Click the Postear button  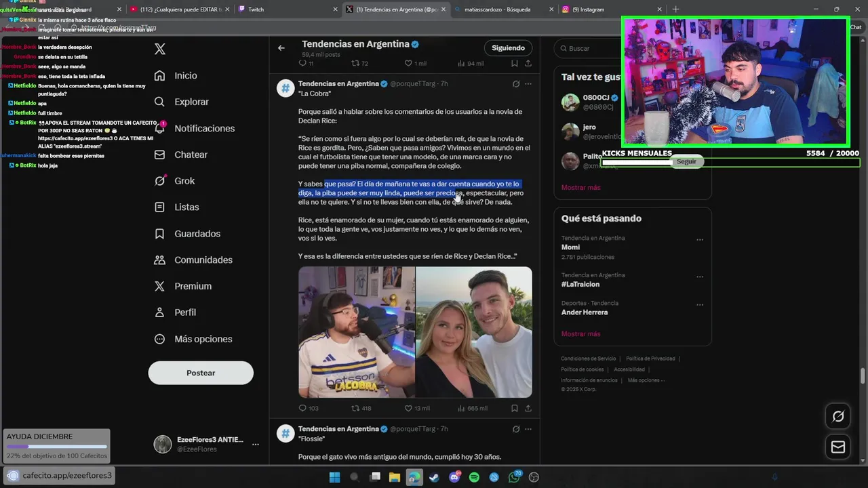(x=201, y=373)
